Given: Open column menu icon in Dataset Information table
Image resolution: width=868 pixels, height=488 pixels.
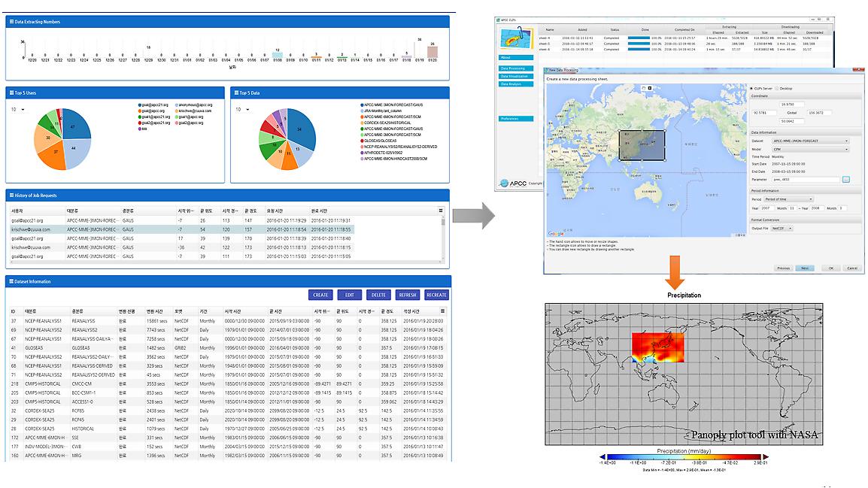Looking at the screenshot, I should tap(442, 311).
